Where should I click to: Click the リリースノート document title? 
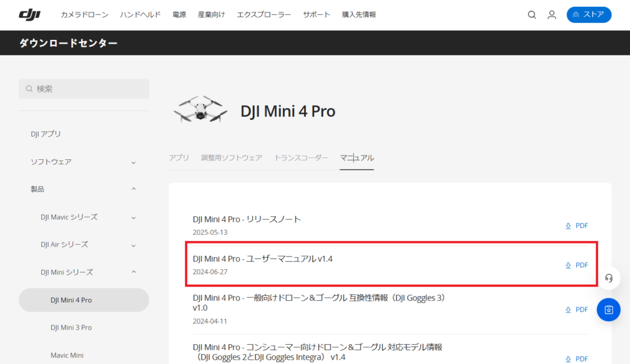click(247, 220)
